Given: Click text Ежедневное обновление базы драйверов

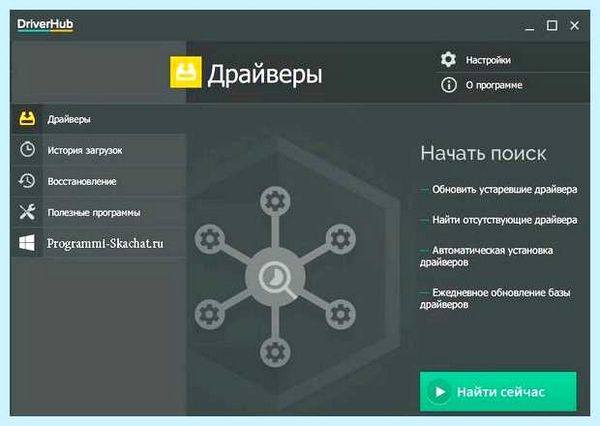Looking at the screenshot, I should pos(495,299).
